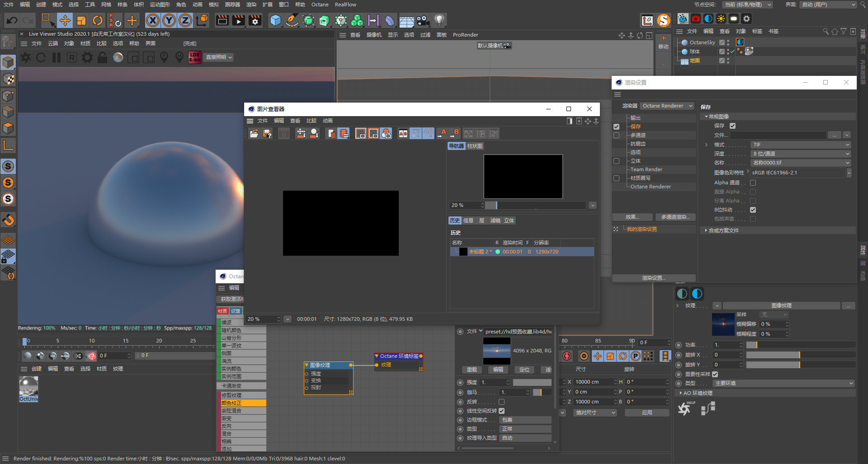Click Save As icon in Picture Viewer
Image resolution: width=868 pixels, height=464 pixels.
pos(267,133)
